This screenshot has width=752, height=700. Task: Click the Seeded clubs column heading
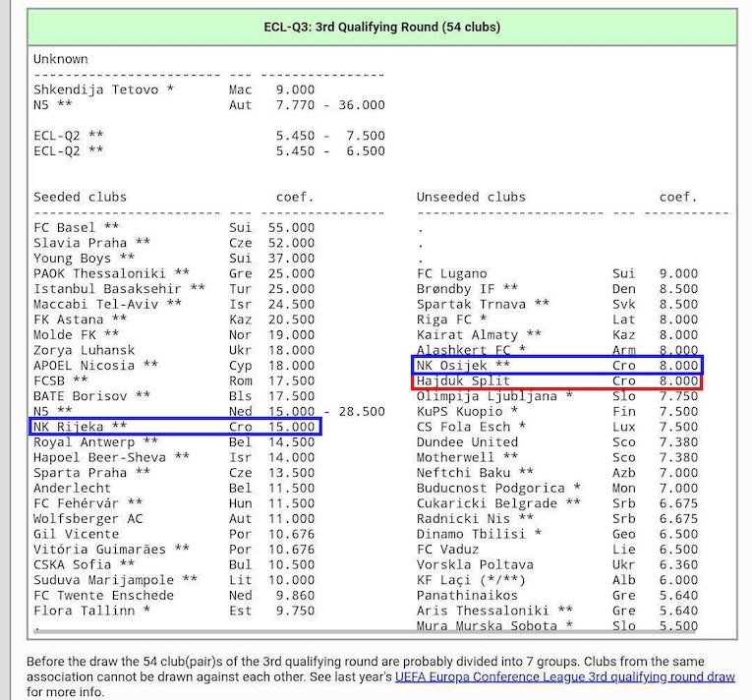pos(80,198)
